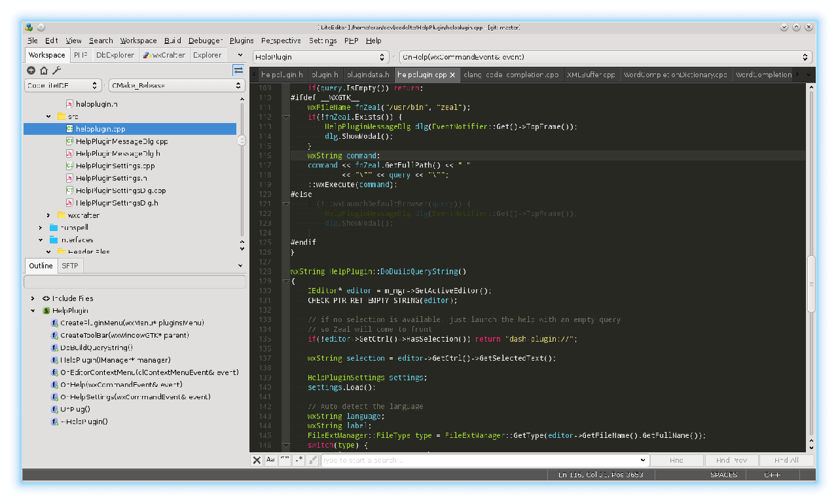The height and width of the screenshot is (504, 838).
Task: Click the plus icon in Workspace toolbar
Action: pyautogui.click(x=31, y=71)
